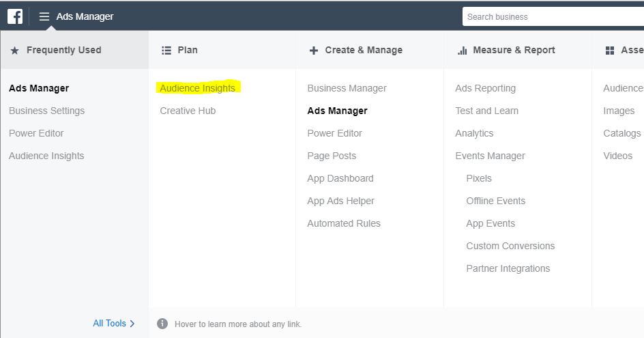
Task: Click the info icon in the footer
Action: tap(162, 324)
